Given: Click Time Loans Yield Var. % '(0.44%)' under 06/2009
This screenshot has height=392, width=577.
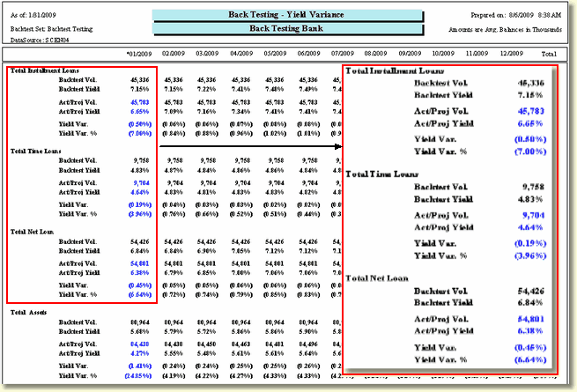Looking at the screenshot, I should 308,214.
